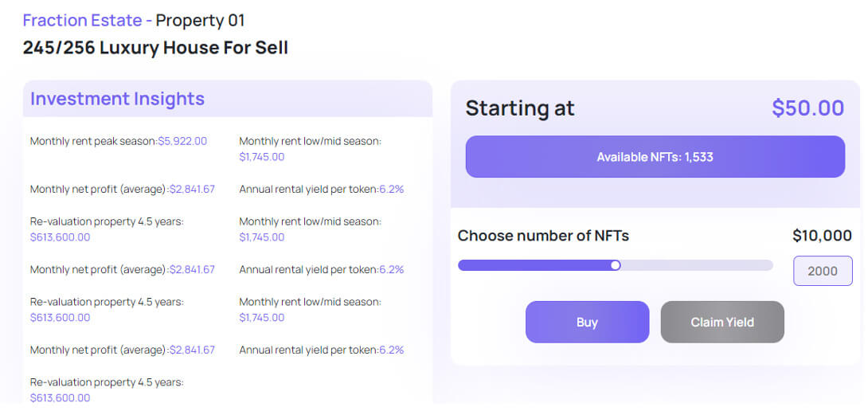
Task: Click the NFT slider handle
Action: pos(615,265)
